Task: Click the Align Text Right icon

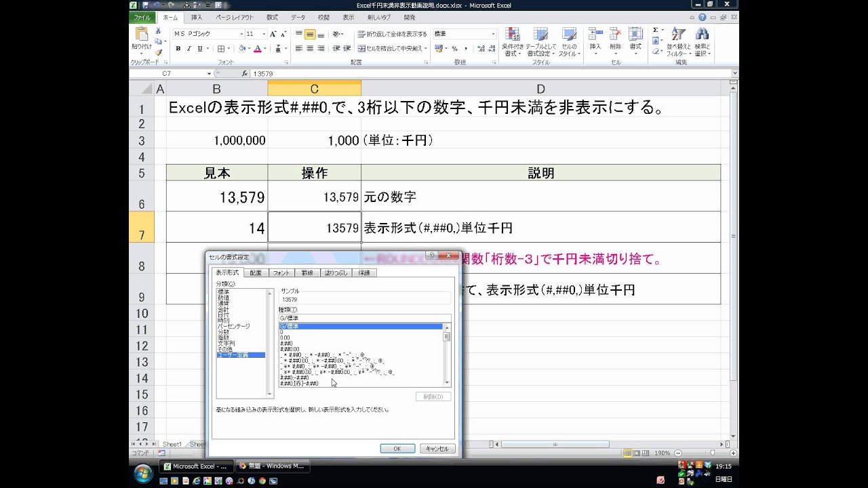Action: (321, 49)
